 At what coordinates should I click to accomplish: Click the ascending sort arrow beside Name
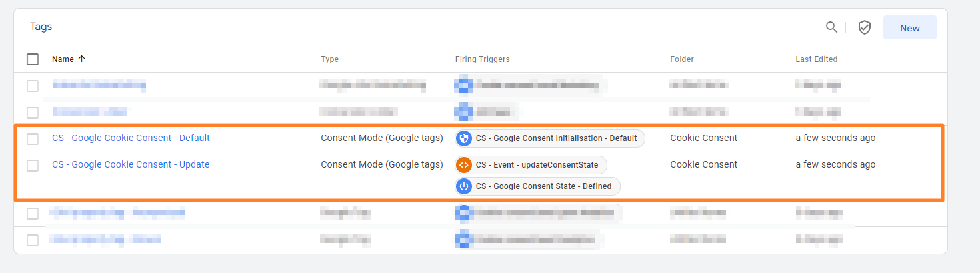tap(82, 59)
